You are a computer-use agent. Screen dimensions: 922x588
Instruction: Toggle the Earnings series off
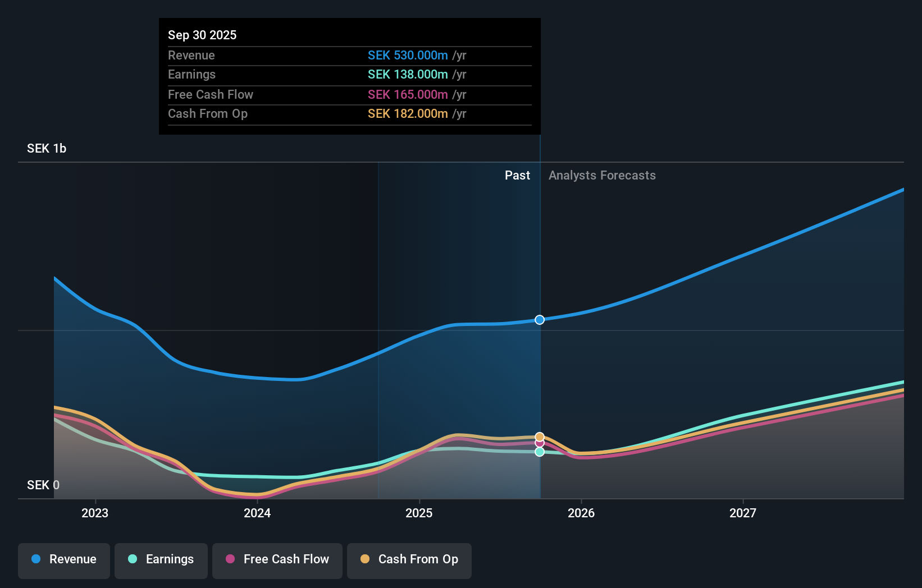pyautogui.click(x=161, y=559)
